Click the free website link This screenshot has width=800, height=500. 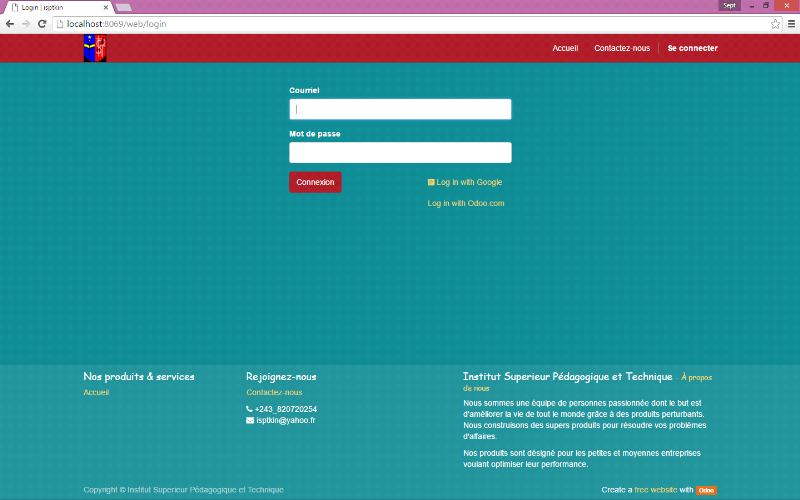[x=656, y=490]
